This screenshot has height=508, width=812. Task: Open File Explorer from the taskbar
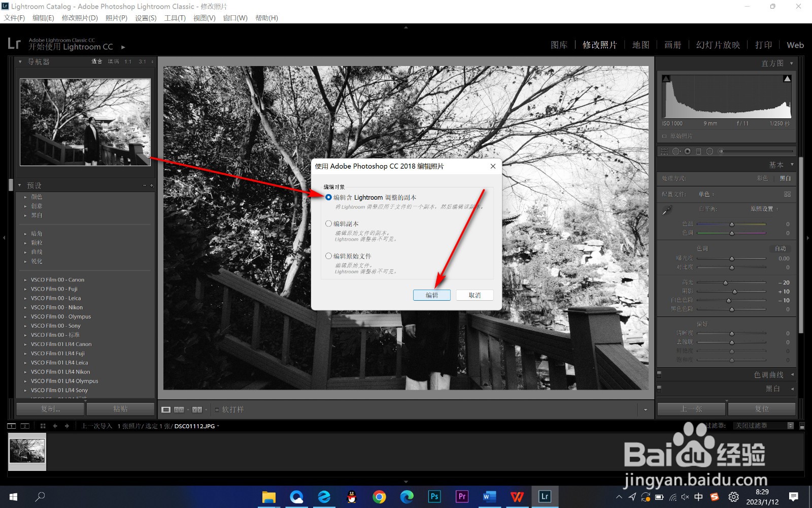268,496
